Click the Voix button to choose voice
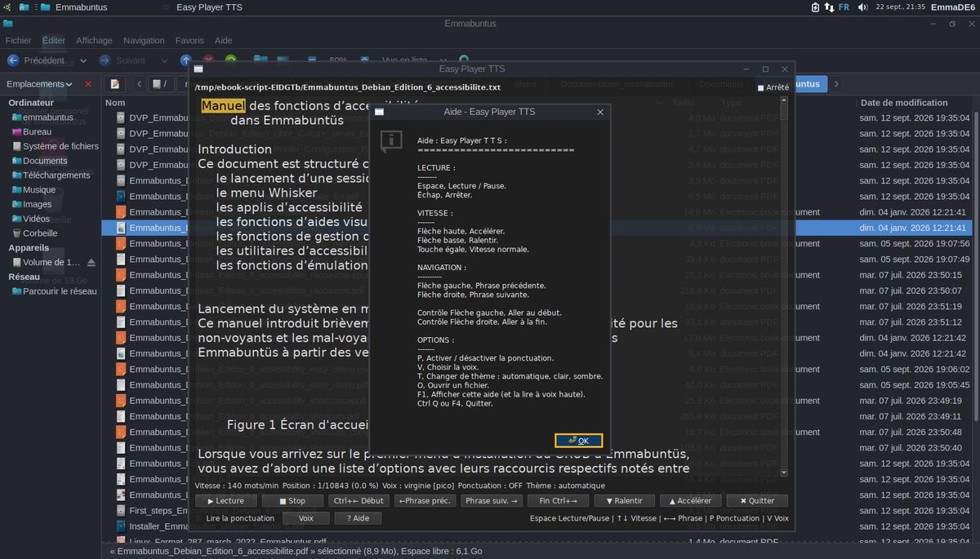980x559 pixels. point(306,518)
